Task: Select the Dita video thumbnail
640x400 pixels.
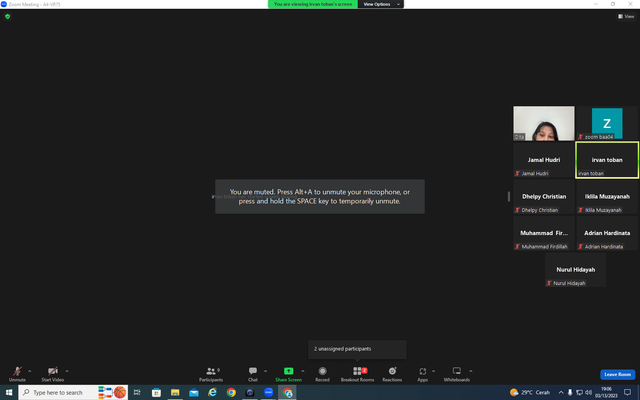Action: point(544,123)
